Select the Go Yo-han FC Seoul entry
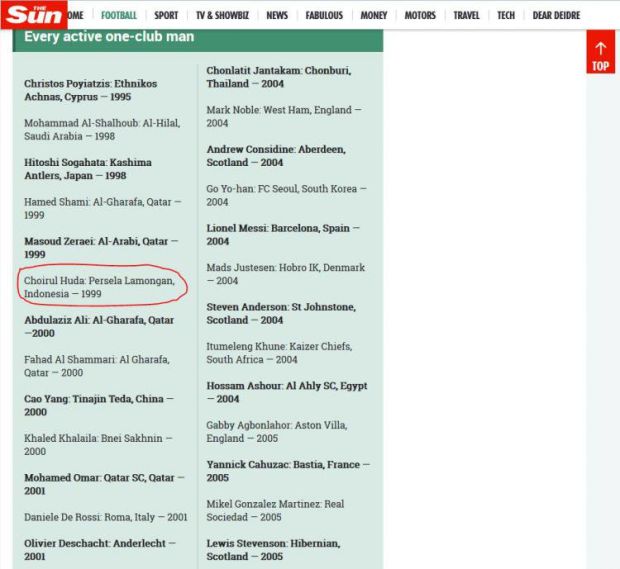The height and width of the screenshot is (569, 620). tap(287, 195)
